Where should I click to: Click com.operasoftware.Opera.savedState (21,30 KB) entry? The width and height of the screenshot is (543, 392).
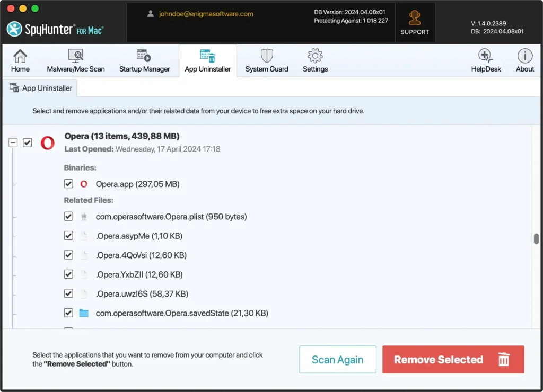point(182,313)
